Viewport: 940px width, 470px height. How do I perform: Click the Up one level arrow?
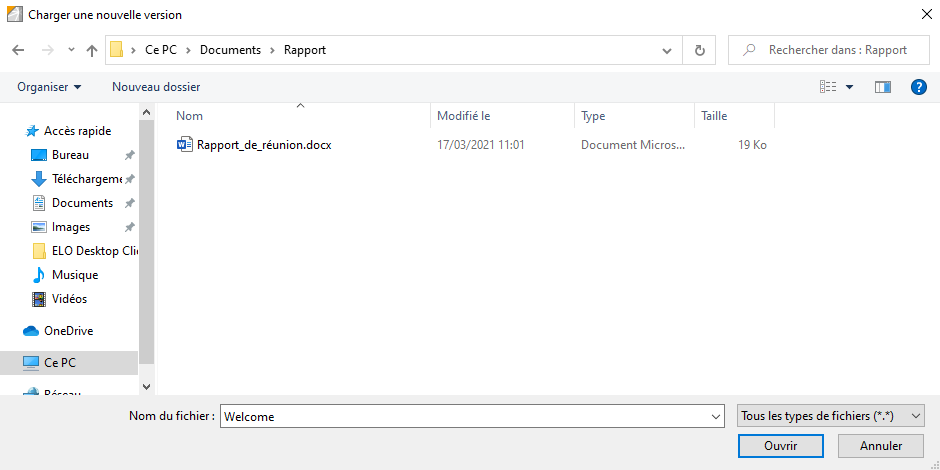tap(92, 50)
